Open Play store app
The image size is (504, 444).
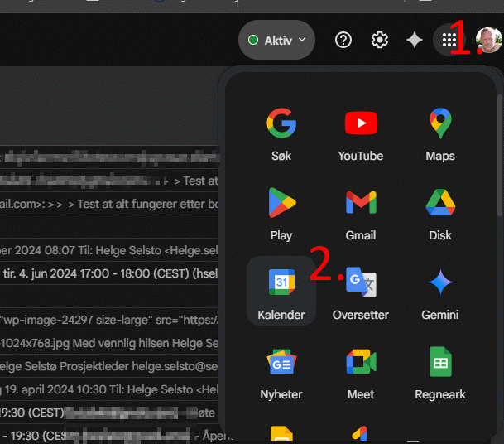pos(281,214)
